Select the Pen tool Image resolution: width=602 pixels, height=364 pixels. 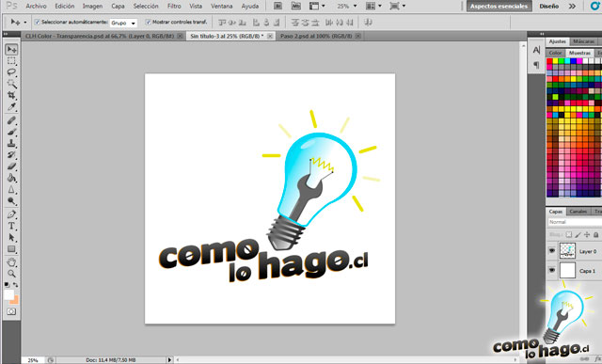coord(11,214)
